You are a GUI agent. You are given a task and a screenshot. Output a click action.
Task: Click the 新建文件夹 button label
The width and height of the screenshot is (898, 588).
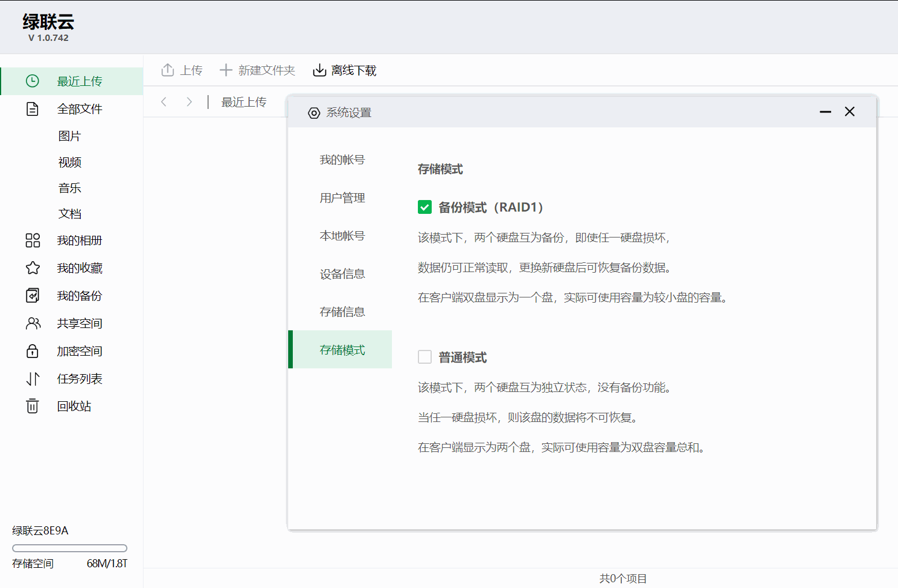pos(267,70)
